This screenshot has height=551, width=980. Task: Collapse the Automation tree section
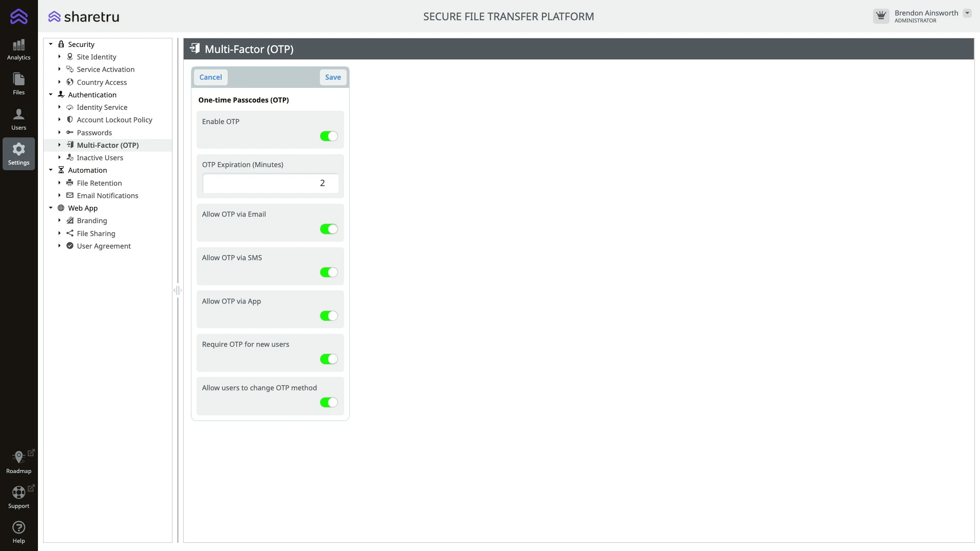pyautogui.click(x=51, y=170)
